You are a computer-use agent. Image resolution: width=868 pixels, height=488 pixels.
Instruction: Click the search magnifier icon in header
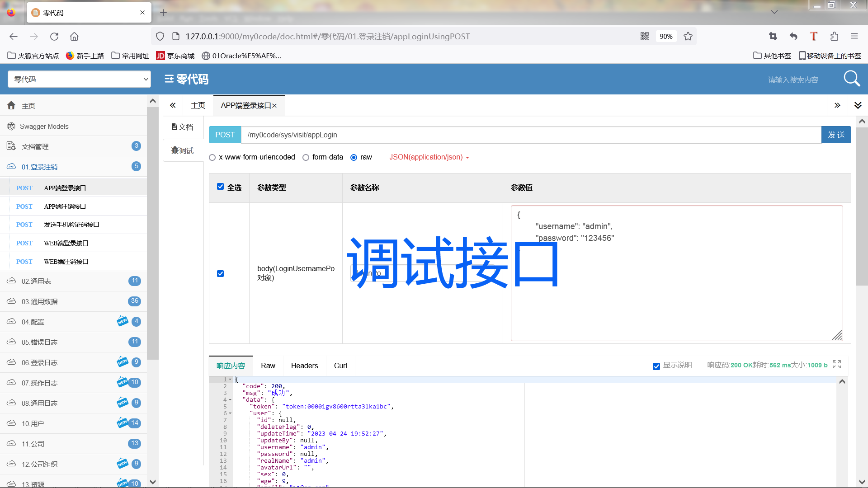[852, 79]
